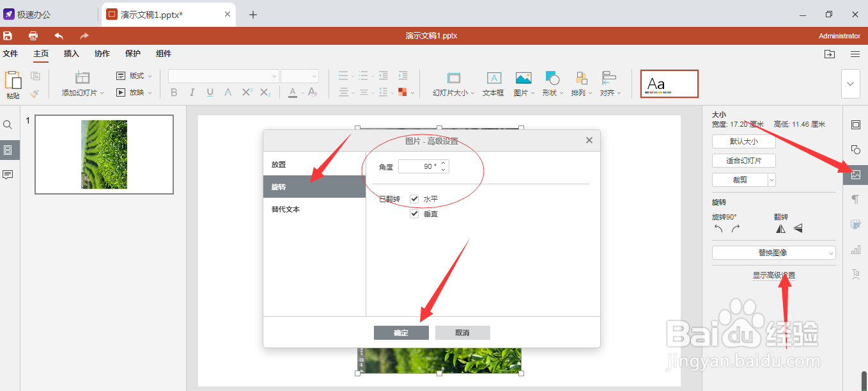Click the 裁剪 crop button
The width and height of the screenshot is (868, 391).
[740, 180]
